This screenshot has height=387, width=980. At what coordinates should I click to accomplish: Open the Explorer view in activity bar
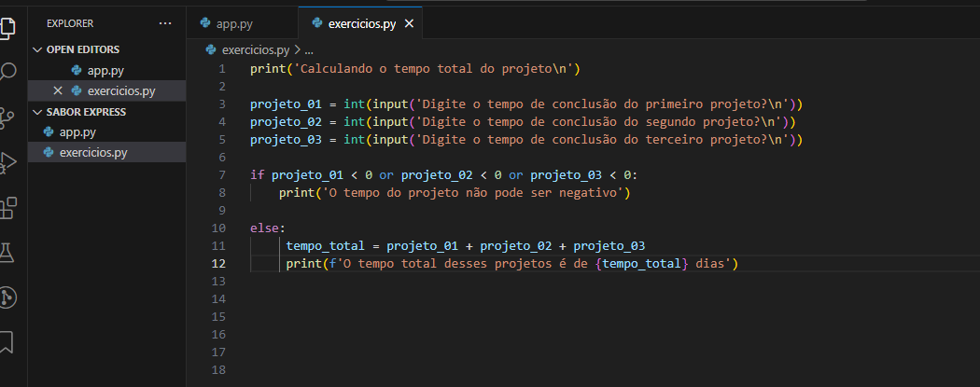click(x=7, y=27)
